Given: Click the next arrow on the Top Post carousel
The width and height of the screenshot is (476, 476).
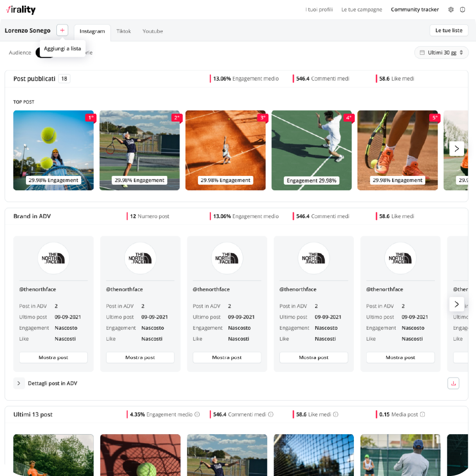Looking at the screenshot, I should [x=457, y=149].
